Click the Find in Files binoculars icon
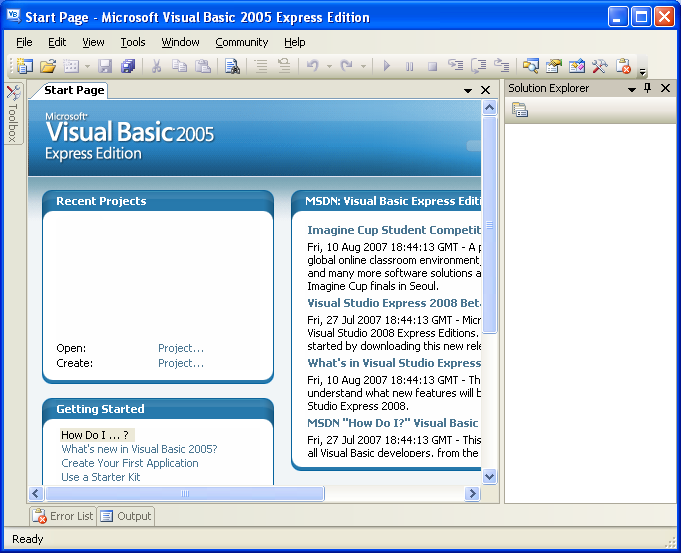This screenshot has height=553, width=681. click(x=232, y=66)
